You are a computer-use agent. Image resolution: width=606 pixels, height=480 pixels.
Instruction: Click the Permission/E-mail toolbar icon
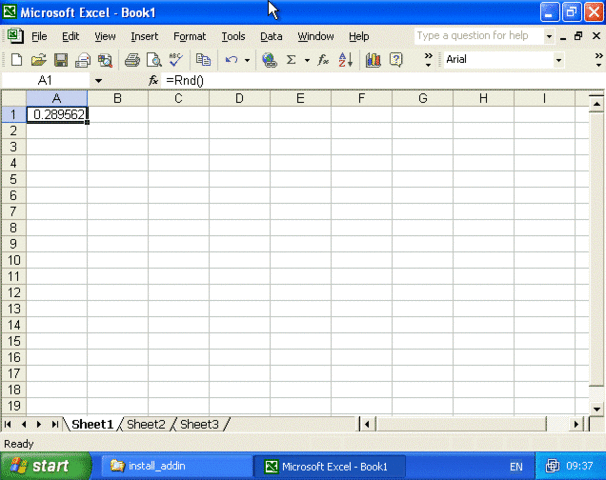[83, 60]
